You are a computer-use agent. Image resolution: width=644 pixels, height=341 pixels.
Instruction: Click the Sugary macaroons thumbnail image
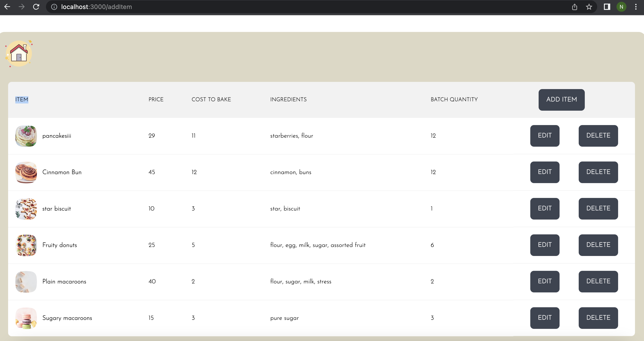pos(26,318)
